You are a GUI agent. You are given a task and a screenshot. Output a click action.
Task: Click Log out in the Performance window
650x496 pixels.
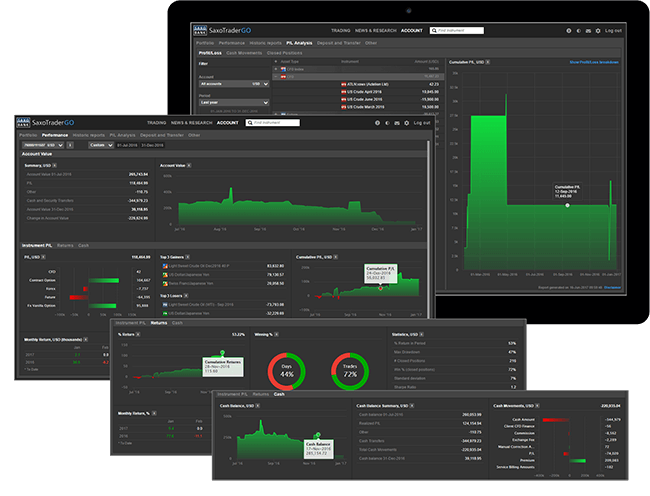[422, 123]
